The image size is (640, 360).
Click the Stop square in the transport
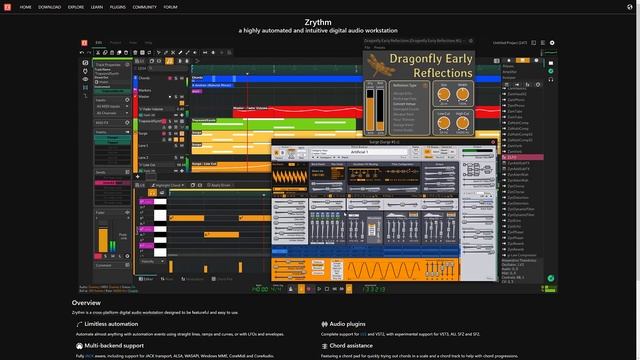(x=327, y=289)
